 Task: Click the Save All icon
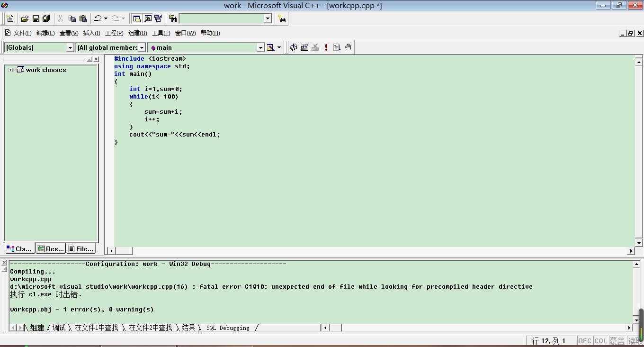(x=46, y=18)
